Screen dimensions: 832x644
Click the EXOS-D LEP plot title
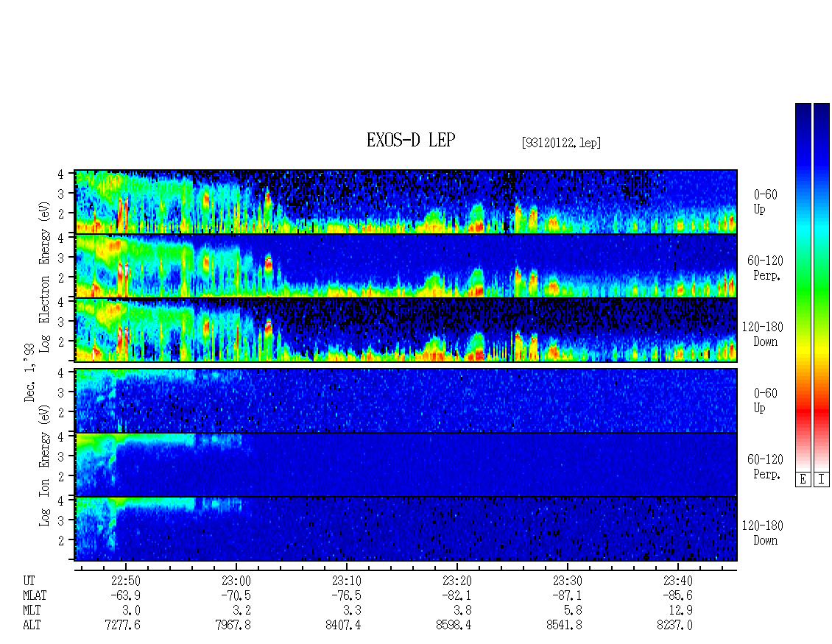(x=411, y=140)
